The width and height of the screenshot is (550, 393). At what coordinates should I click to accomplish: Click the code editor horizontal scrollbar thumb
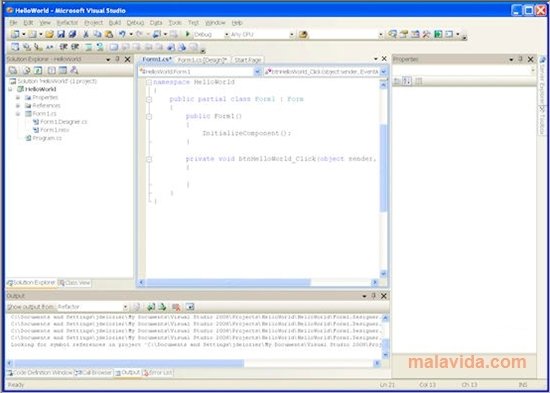tap(228, 282)
